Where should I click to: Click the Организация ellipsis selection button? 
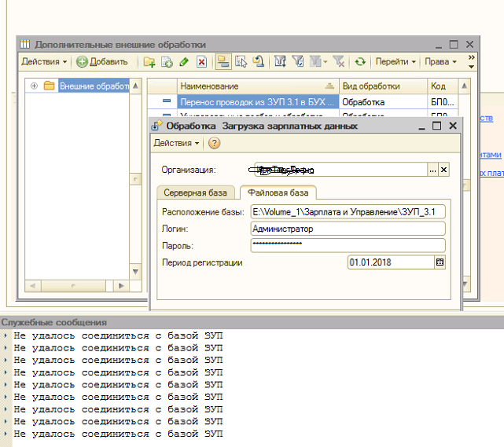click(x=432, y=170)
